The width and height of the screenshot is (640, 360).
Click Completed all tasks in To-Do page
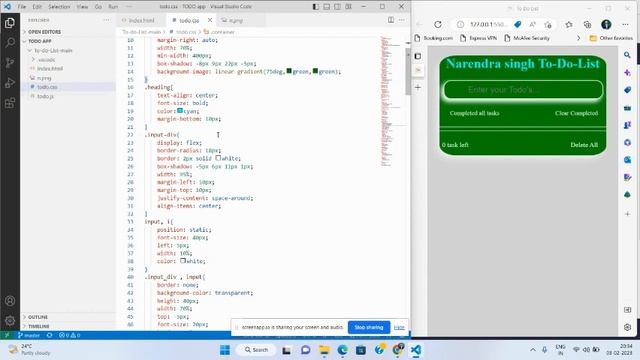[x=474, y=113]
